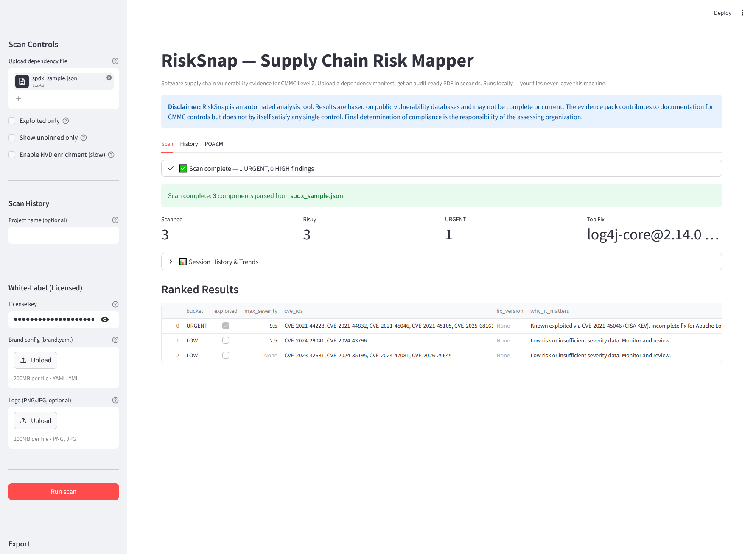Click the URGENT metric value 1
This screenshot has width=756, height=554.
tap(449, 234)
